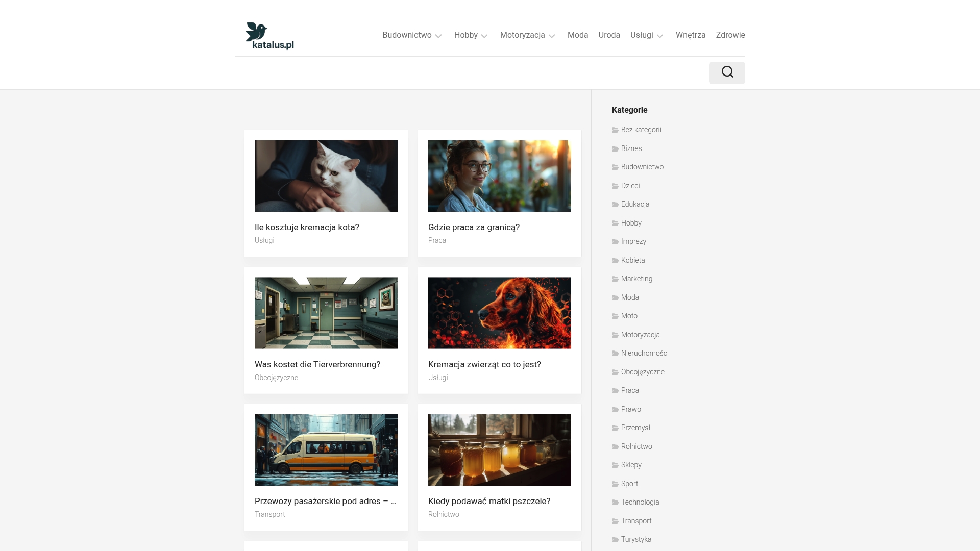
Task: Click folder icon next to Biznes
Action: [x=615, y=149]
